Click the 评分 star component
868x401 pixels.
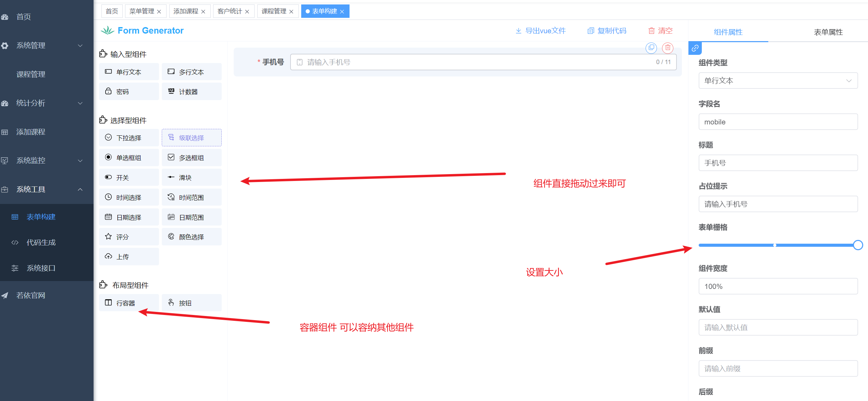tap(129, 237)
